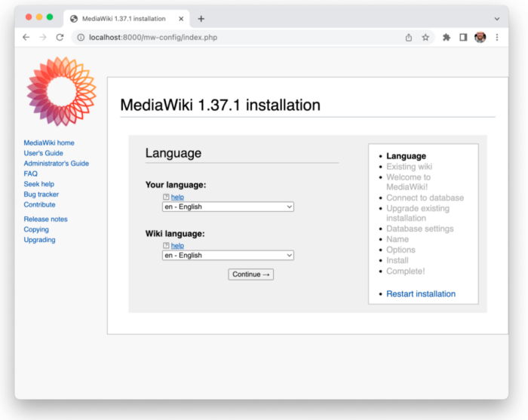Reload the page with the refresh icon

(60, 37)
